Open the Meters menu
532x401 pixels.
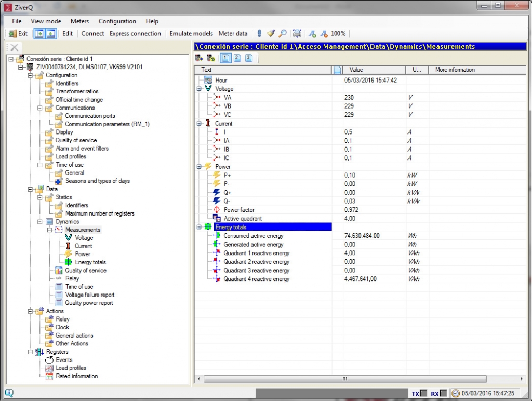pos(79,21)
